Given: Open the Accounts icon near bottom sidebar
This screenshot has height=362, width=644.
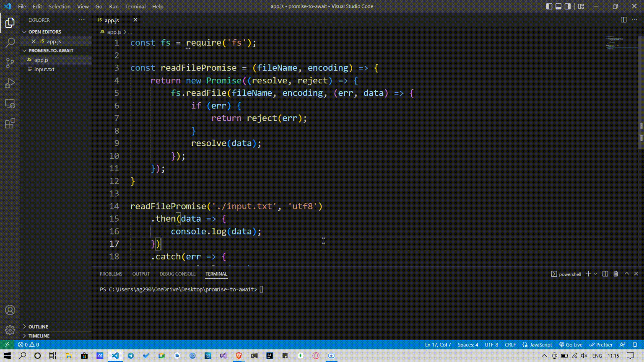Looking at the screenshot, I should pyautogui.click(x=10, y=310).
